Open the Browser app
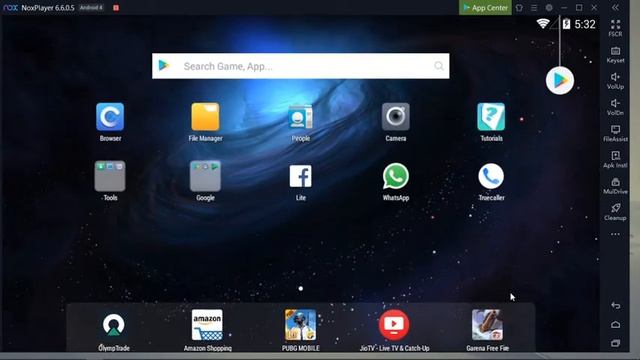 pos(110,117)
